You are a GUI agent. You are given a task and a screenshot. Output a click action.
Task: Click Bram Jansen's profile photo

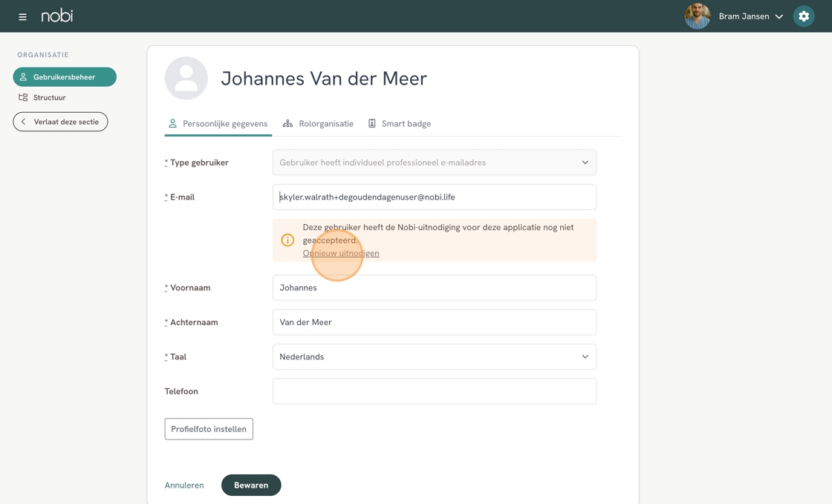(697, 16)
